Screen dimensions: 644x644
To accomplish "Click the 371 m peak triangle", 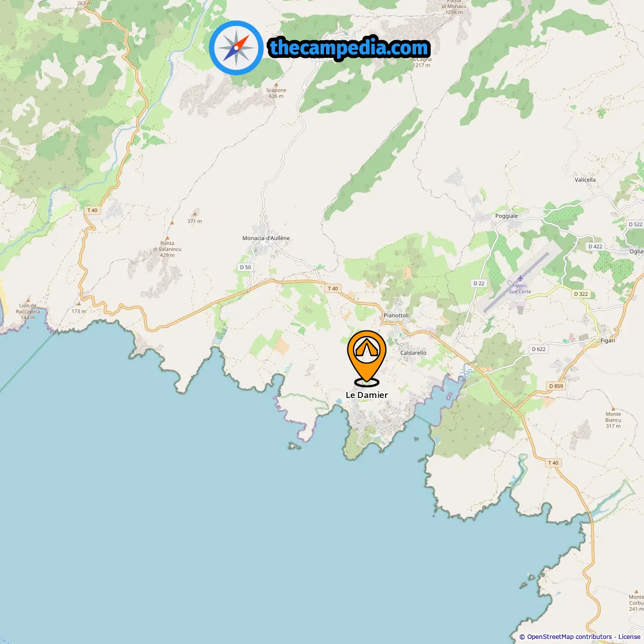I will tap(195, 213).
